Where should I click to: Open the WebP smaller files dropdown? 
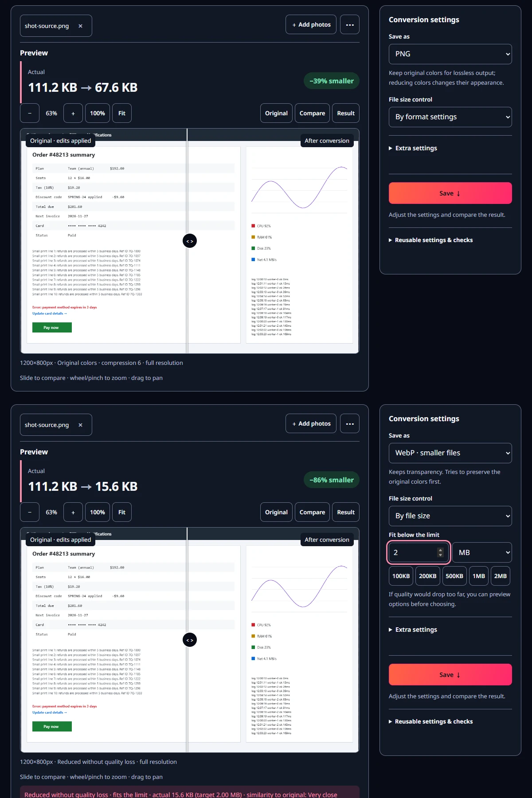click(450, 453)
